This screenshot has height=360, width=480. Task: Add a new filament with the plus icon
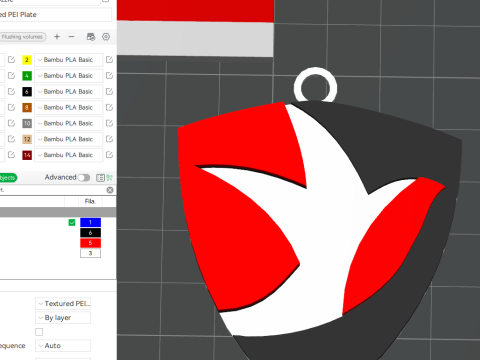click(57, 37)
